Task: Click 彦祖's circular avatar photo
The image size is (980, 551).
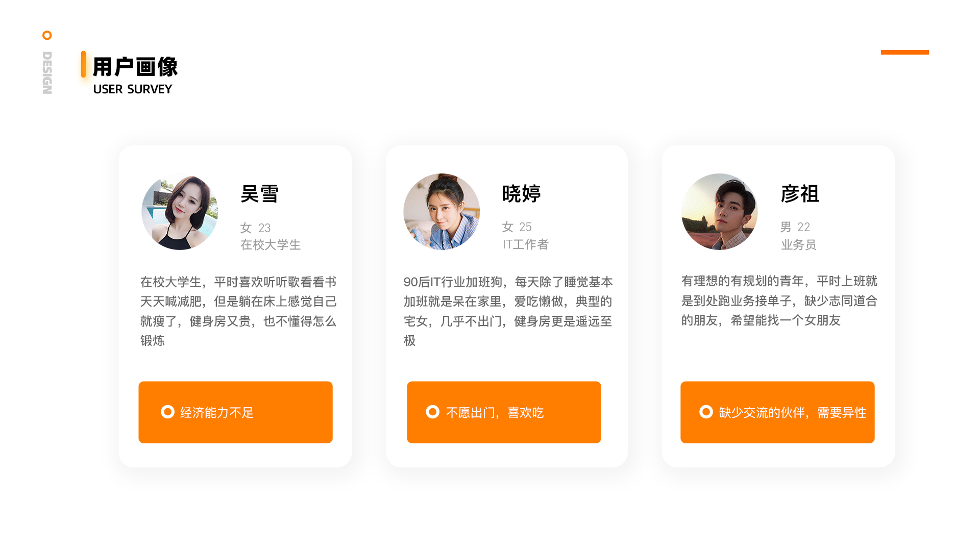Action: tap(719, 212)
